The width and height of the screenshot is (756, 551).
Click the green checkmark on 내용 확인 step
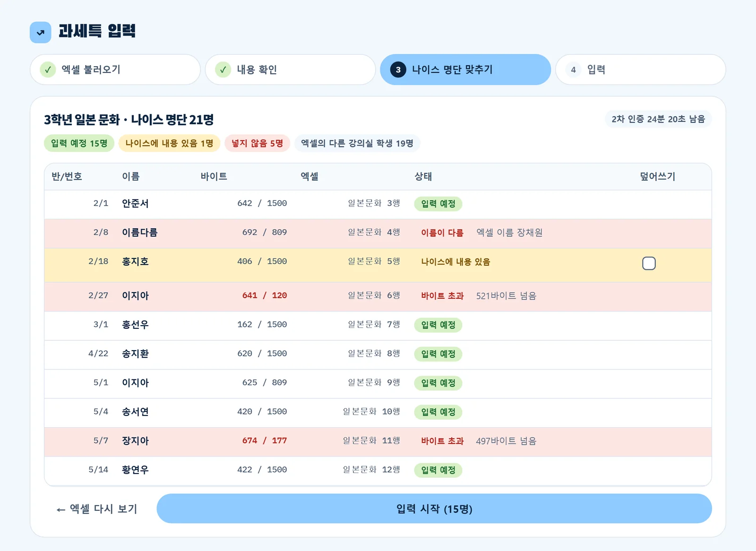pyautogui.click(x=223, y=69)
